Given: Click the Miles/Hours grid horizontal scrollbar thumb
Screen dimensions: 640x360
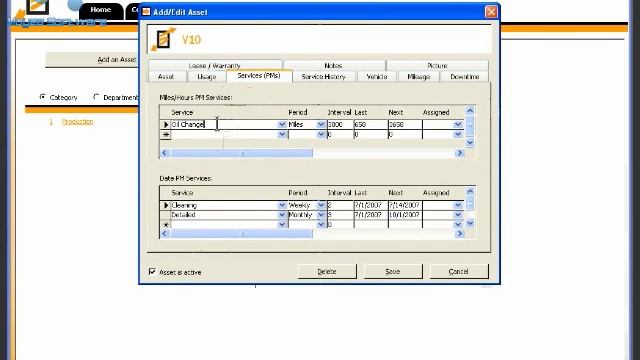Looking at the screenshot, I should [x=242, y=153].
